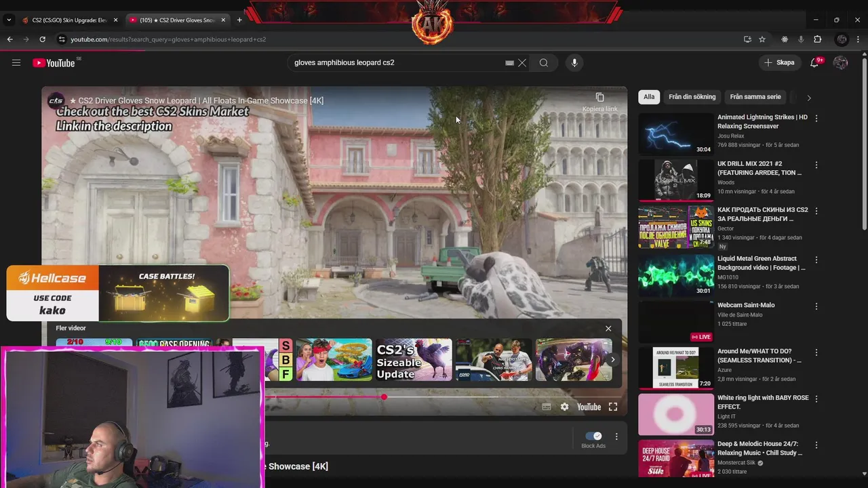Select the Från samma serie chip
The height and width of the screenshot is (488, 868).
755,97
